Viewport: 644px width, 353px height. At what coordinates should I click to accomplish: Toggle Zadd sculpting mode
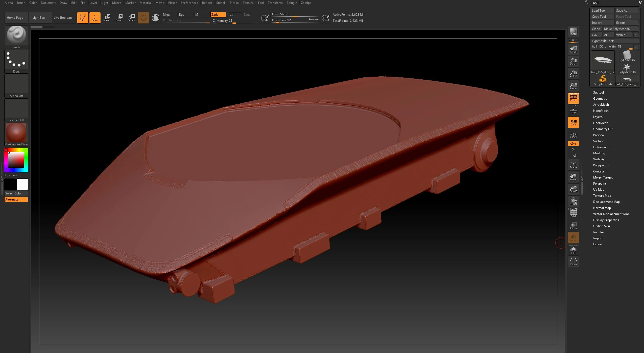click(x=218, y=15)
